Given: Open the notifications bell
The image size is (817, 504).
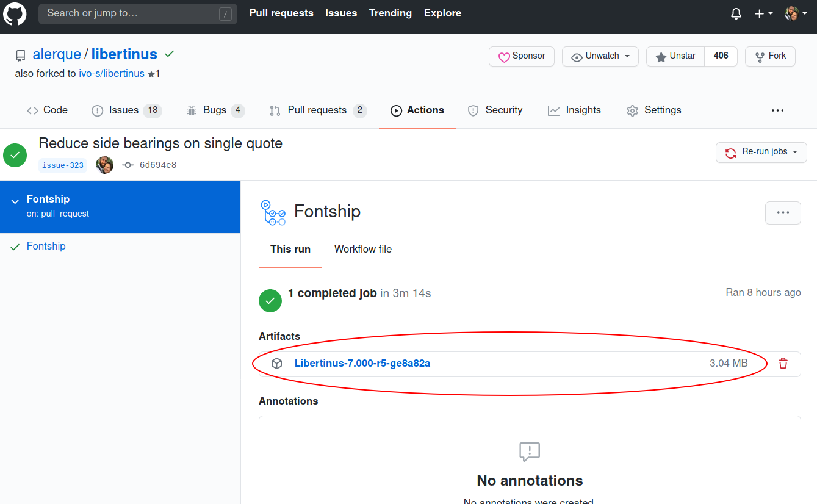Looking at the screenshot, I should tap(736, 13).
